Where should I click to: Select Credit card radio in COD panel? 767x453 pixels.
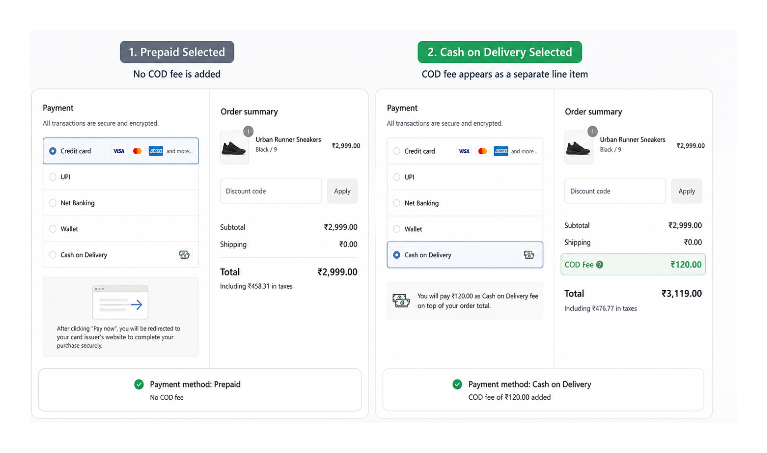tap(397, 151)
